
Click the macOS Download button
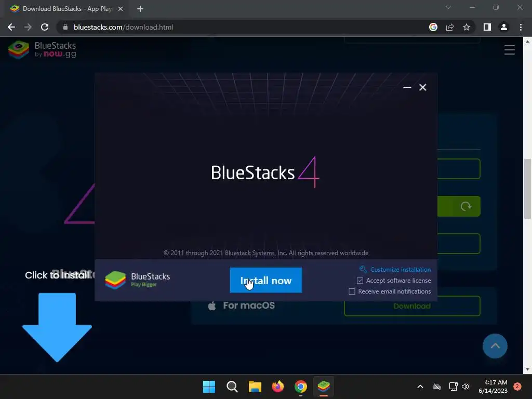[412, 306]
